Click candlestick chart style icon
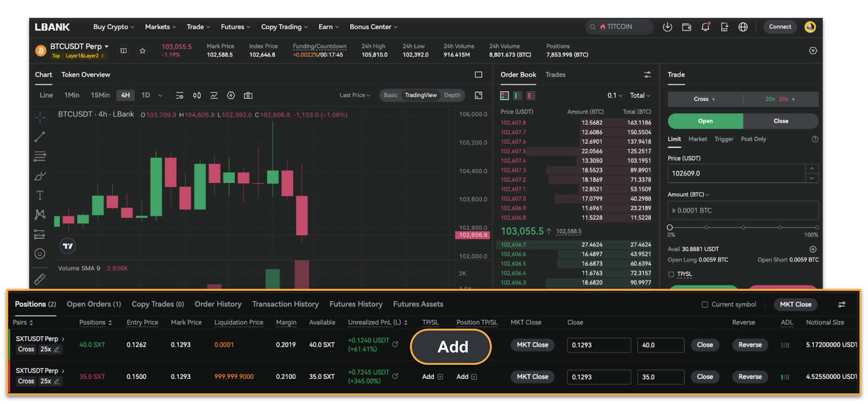The height and width of the screenshot is (404, 868). coord(197,96)
